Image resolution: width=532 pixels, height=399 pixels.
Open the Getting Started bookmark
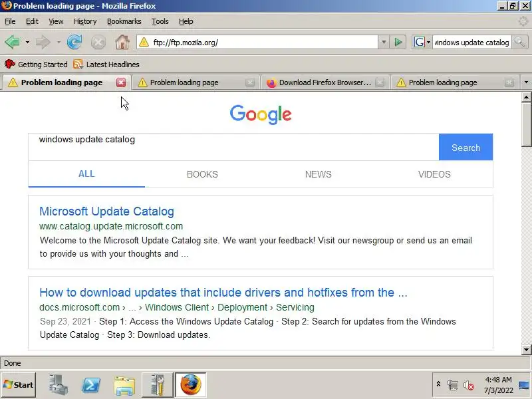click(x=36, y=64)
